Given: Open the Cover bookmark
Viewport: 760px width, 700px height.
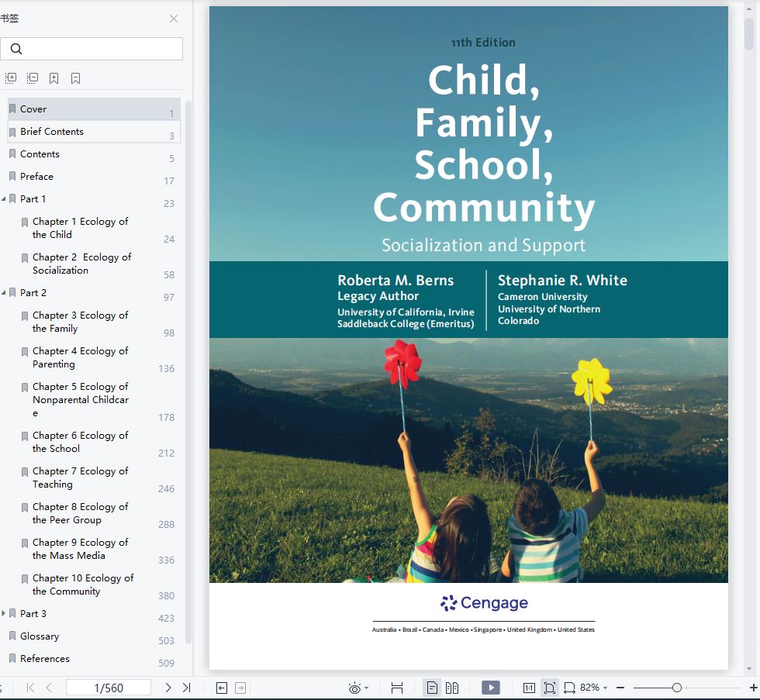Looking at the screenshot, I should pos(94,109).
